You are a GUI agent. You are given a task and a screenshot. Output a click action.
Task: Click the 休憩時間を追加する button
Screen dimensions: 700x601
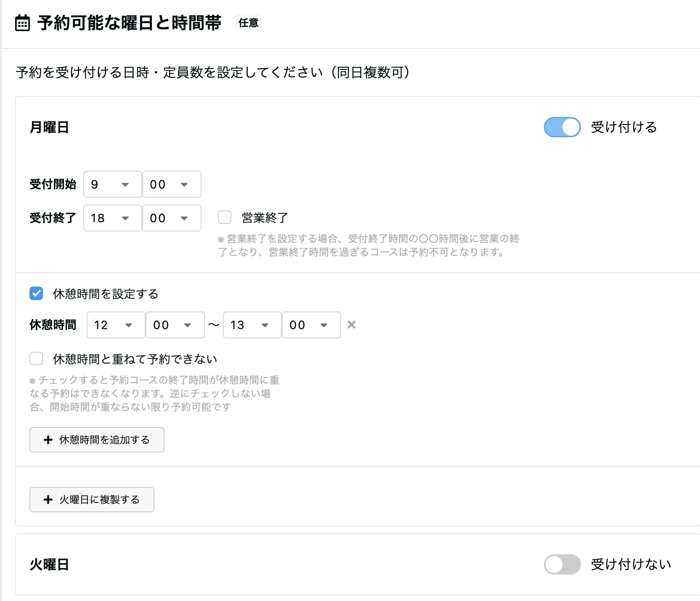point(97,440)
